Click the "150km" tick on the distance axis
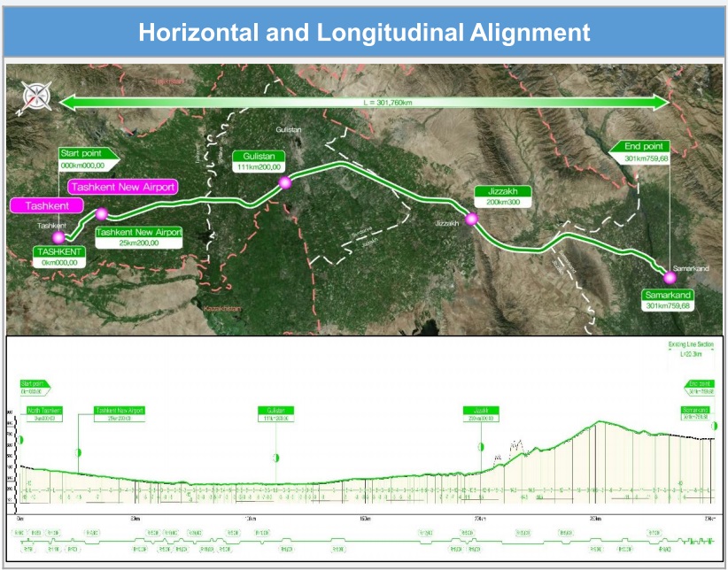The image size is (728, 570). (366, 519)
